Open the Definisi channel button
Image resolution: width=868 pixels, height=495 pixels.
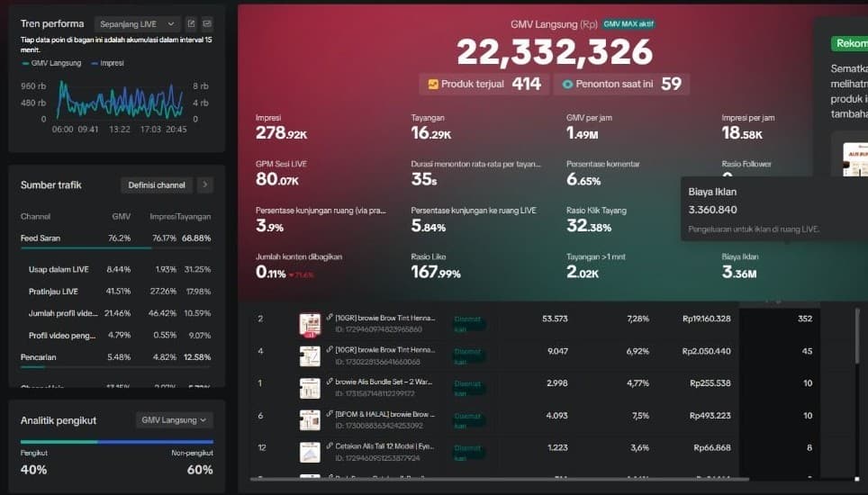[x=157, y=185]
